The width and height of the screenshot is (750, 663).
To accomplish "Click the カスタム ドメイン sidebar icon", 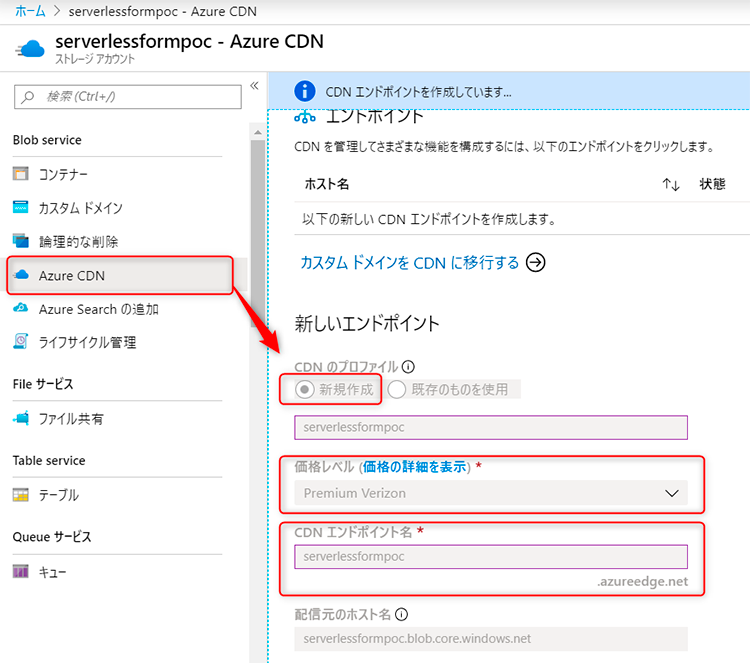I will (x=22, y=208).
